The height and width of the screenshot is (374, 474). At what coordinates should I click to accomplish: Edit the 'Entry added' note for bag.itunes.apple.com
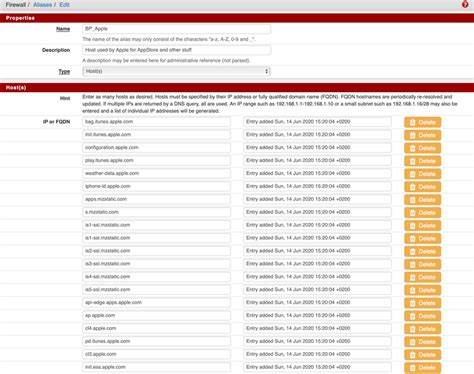click(x=317, y=122)
